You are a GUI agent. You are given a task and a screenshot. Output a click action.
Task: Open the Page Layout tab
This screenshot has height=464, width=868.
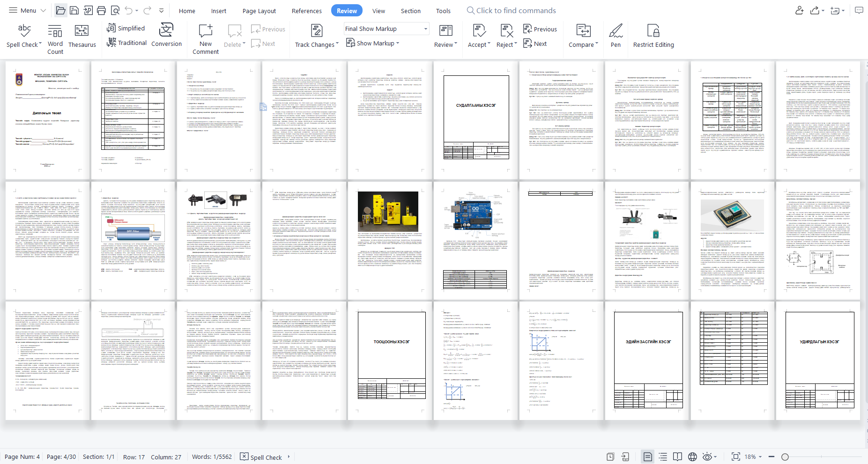pyautogui.click(x=259, y=11)
